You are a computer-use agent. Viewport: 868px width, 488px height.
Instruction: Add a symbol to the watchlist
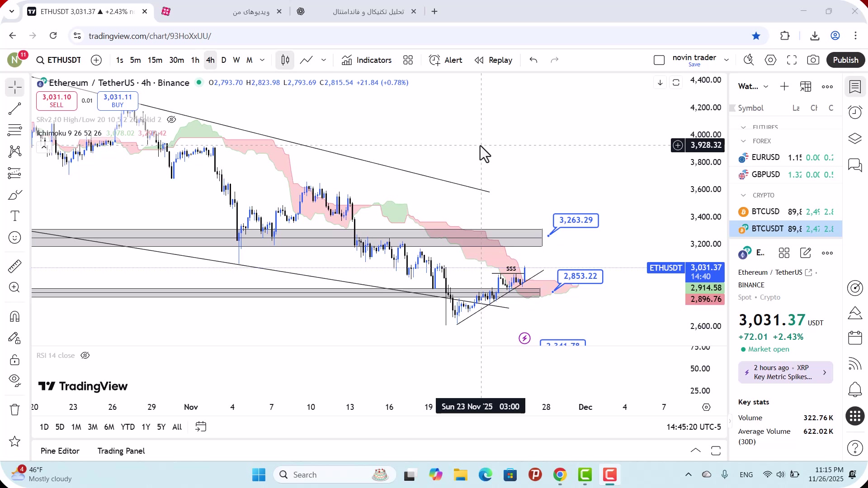pos(784,86)
